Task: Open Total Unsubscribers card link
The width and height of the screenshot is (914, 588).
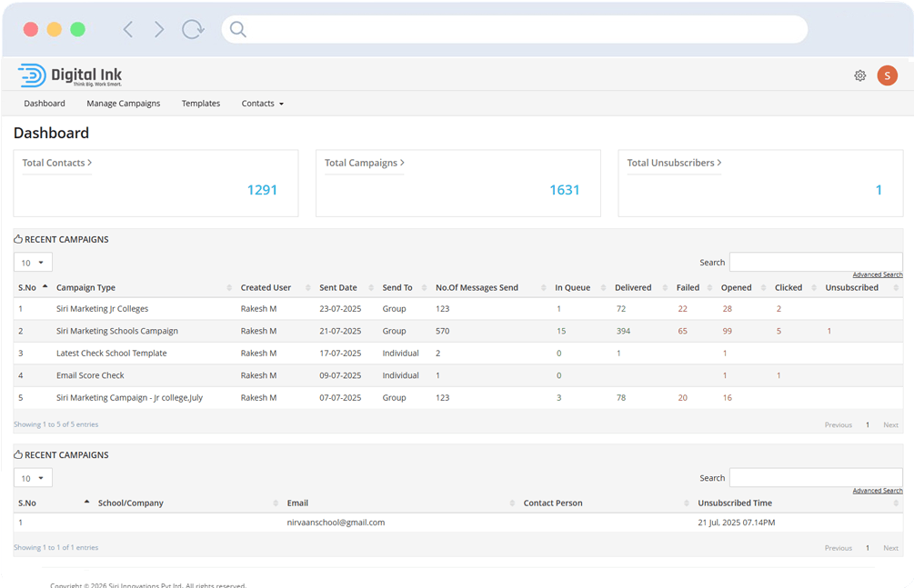Action: pyautogui.click(x=673, y=163)
